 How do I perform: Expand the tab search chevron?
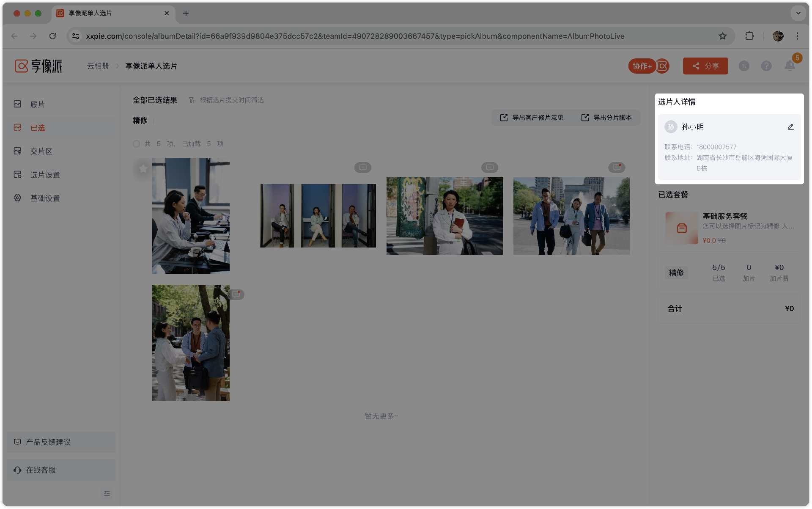pyautogui.click(x=798, y=13)
